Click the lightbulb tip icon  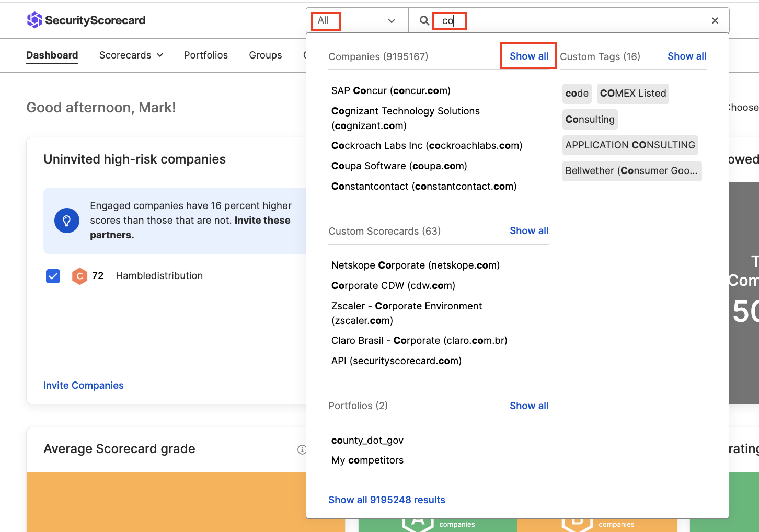pyautogui.click(x=67, y=221)
